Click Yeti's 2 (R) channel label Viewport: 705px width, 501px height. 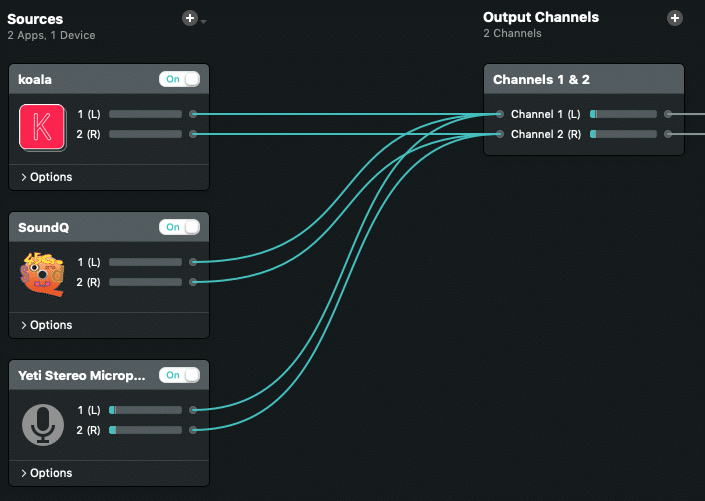[x=88, y=430]
